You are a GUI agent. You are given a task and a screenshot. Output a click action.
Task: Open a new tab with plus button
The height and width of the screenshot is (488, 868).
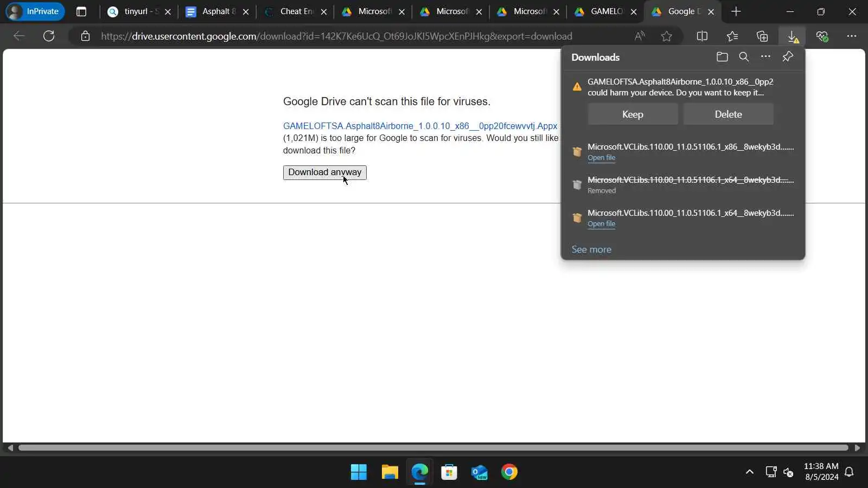736,11
